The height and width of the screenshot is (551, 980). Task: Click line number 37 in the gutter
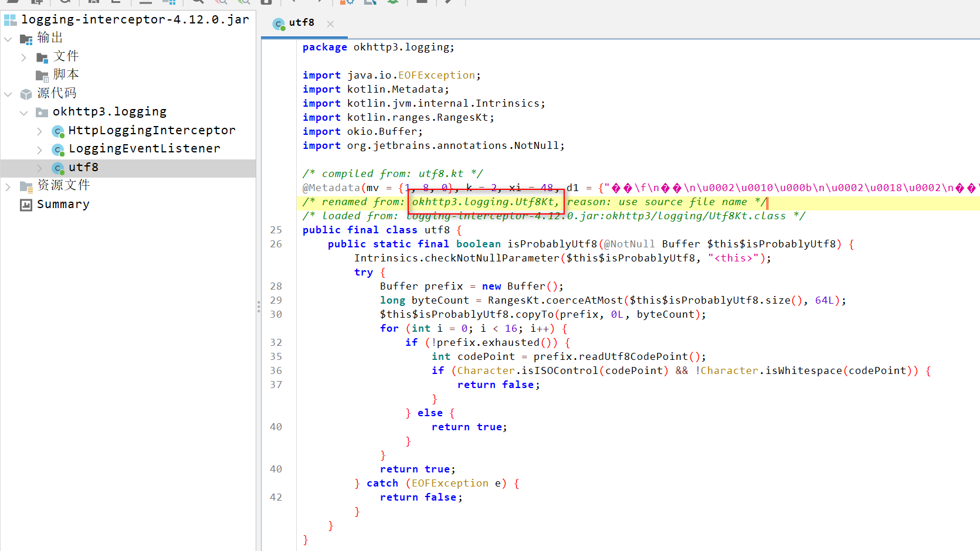click(x=276, y=385)
